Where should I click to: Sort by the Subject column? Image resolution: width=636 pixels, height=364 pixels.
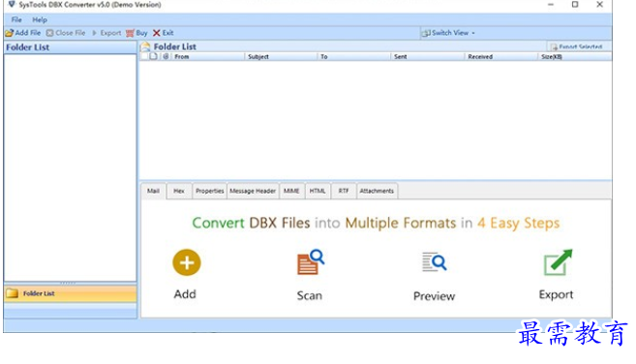click(281, 57)
